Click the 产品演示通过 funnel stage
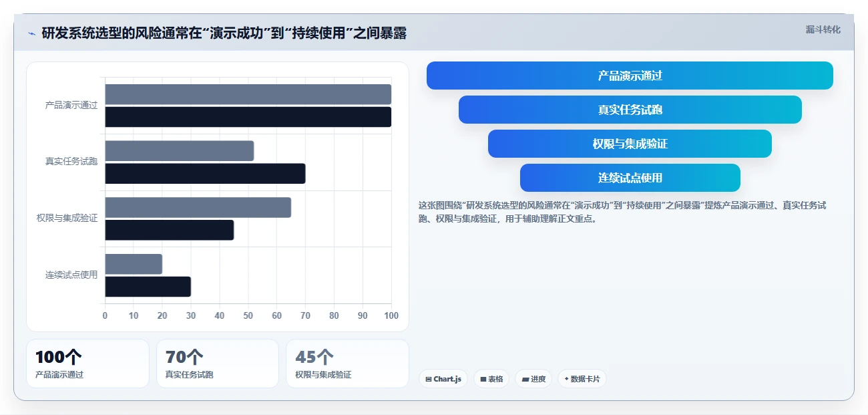Viewport: 868px width, 415px height. 630,76
